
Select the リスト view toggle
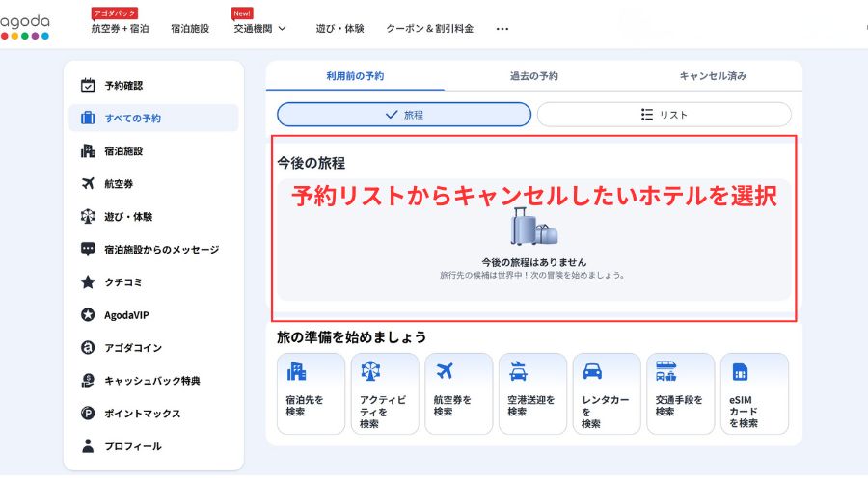coord(665,115)
